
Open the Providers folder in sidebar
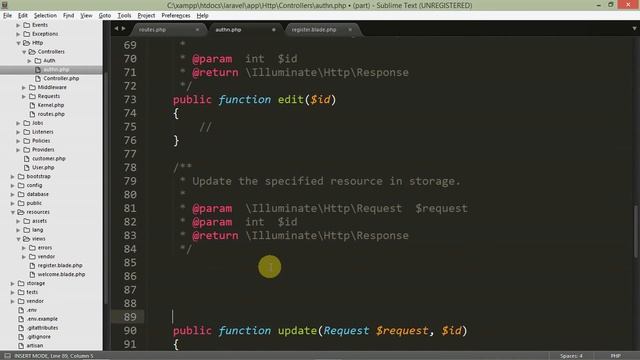[43, 150]
